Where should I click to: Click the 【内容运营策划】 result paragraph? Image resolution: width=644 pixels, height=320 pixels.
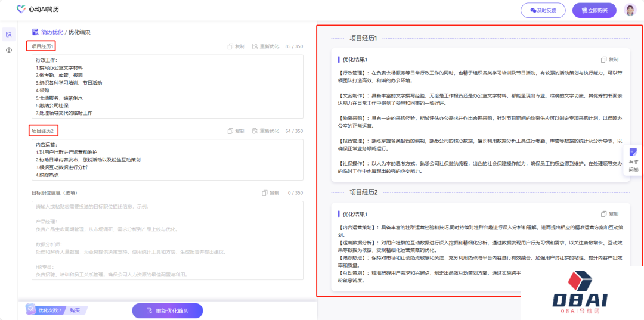coord(481,231)
